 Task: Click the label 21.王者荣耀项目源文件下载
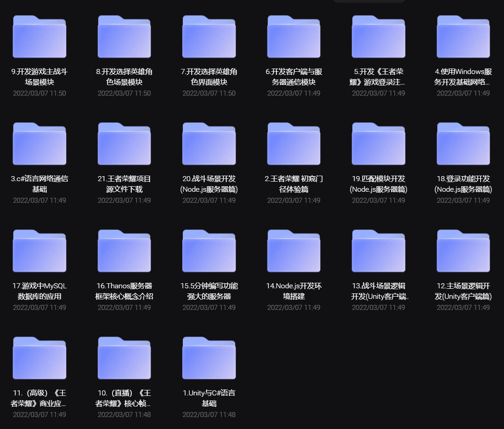click(124, 184)
